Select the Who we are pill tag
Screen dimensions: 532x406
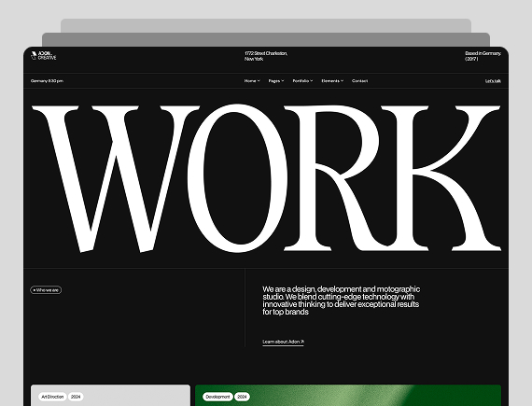[46, 290]
